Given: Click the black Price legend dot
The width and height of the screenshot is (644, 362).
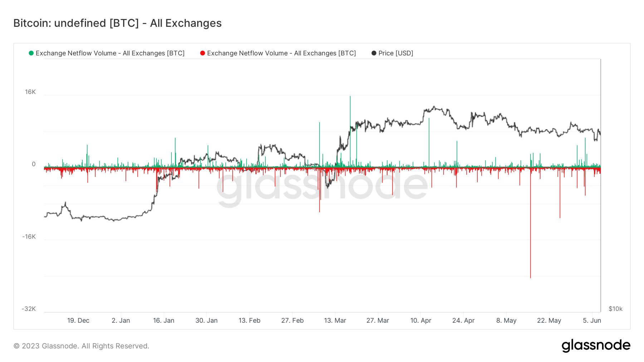Looking at the screenshot, I should [x=374, y=53].
